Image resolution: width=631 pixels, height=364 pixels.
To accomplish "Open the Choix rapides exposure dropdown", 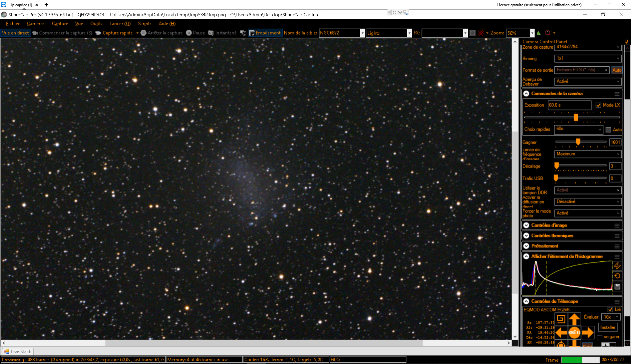I will tap(579, 129).
